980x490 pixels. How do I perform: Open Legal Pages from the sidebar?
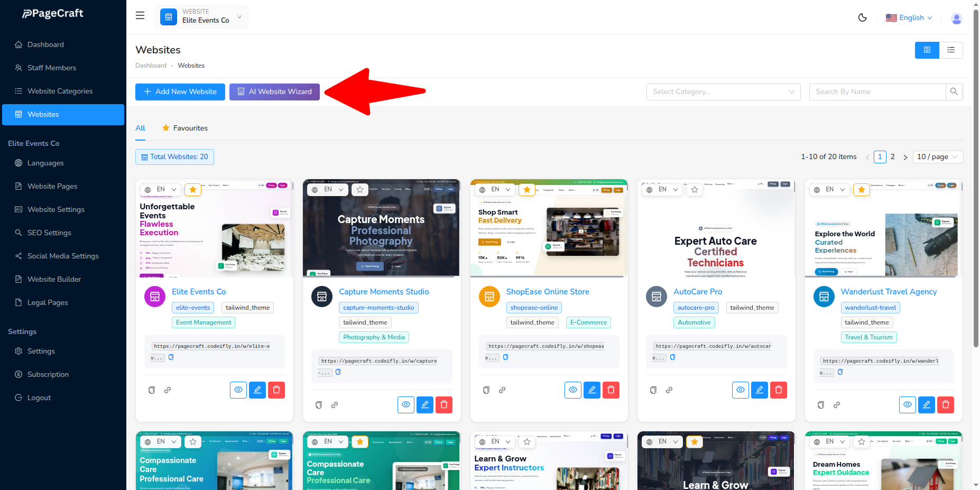47,302
